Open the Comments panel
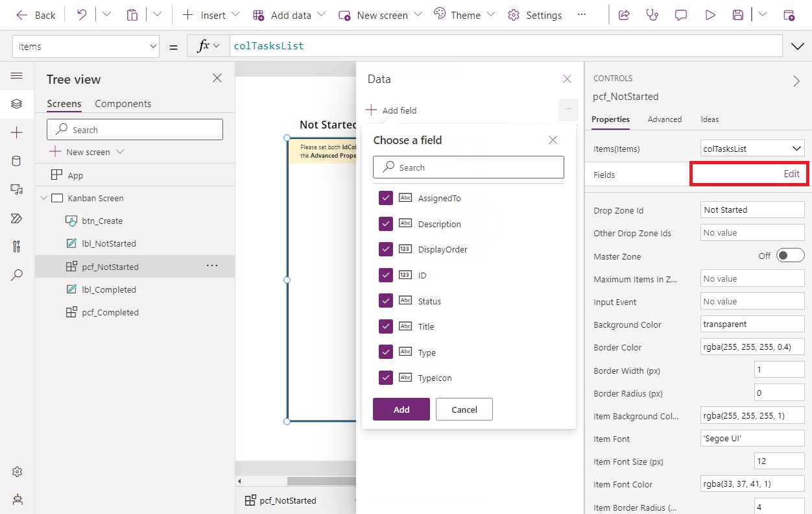Viewport: 812px width, 514px height. [x=680, y=14]
